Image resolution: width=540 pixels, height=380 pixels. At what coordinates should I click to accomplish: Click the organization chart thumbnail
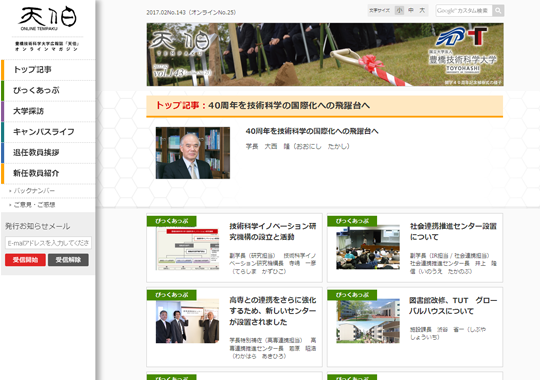click(x=187, y=248)
